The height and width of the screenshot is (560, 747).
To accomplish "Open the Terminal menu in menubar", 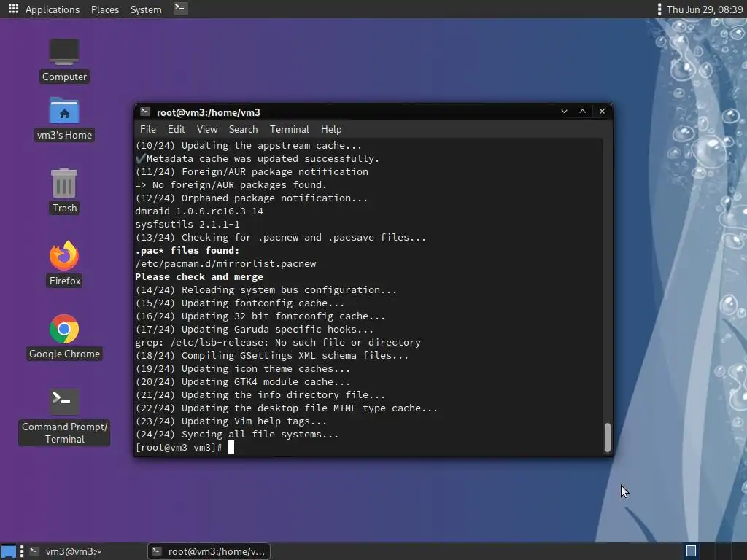I will (289, 130).
